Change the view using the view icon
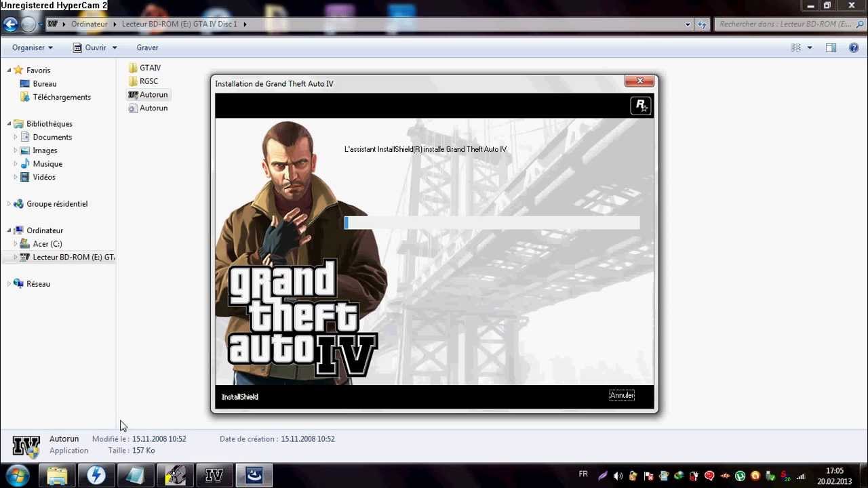The height and width of the screenshot is (488, 868). pos(796,47)
